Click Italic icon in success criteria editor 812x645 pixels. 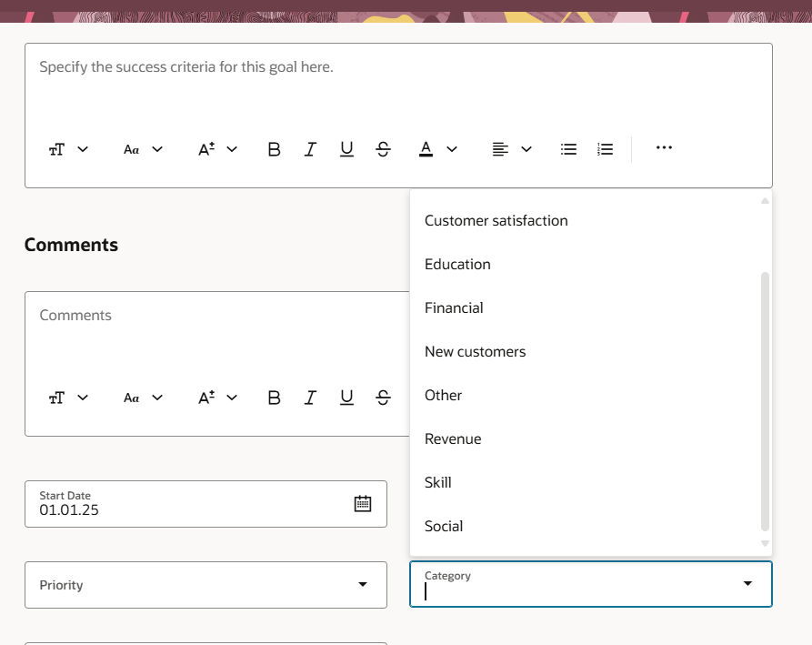tap(310, 149)
